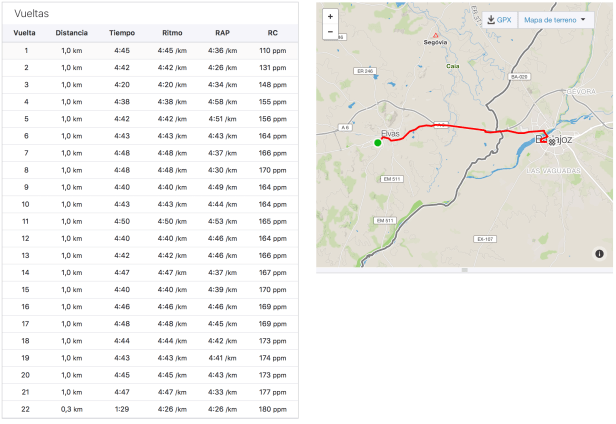Click the Ritmo column header

(x=172, y=33)
